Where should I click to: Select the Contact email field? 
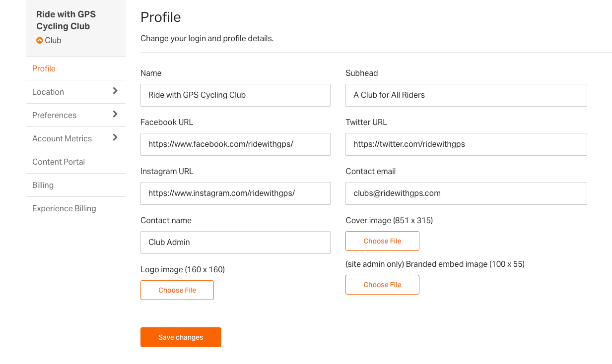click(x=466, y=193)
